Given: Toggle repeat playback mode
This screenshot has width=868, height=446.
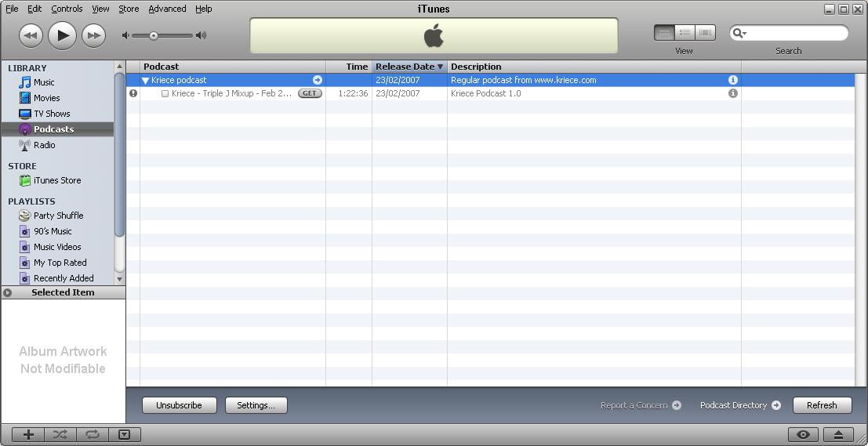Looking at the screenshot, I should pos(93,435).
